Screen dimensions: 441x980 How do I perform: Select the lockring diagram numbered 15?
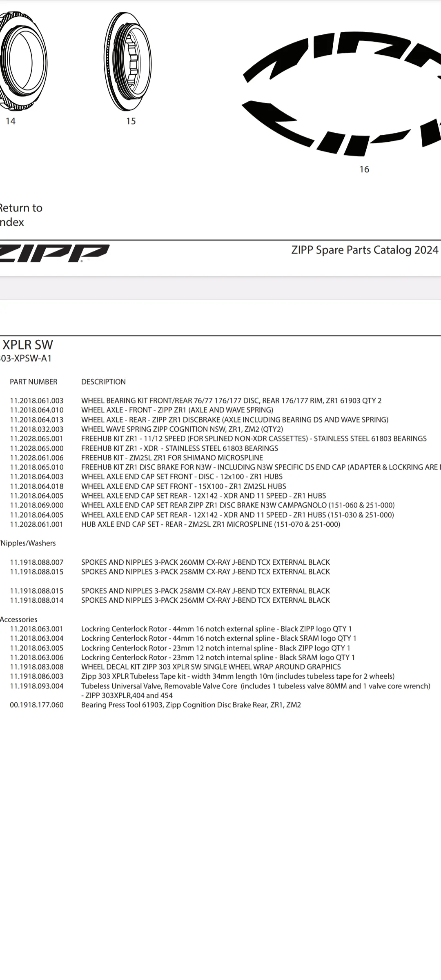[128, 61]
